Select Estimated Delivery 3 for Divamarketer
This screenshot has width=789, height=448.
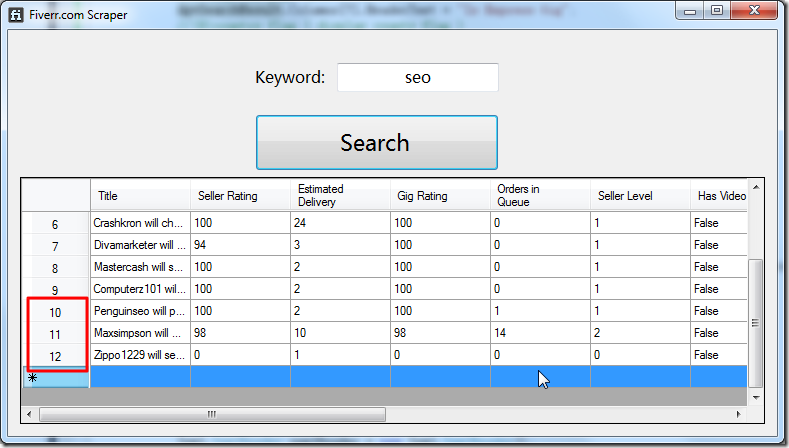(340, 245)
